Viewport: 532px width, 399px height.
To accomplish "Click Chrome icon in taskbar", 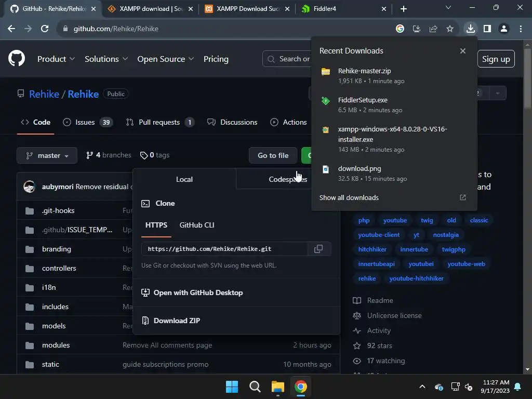I will pos(301,387).
